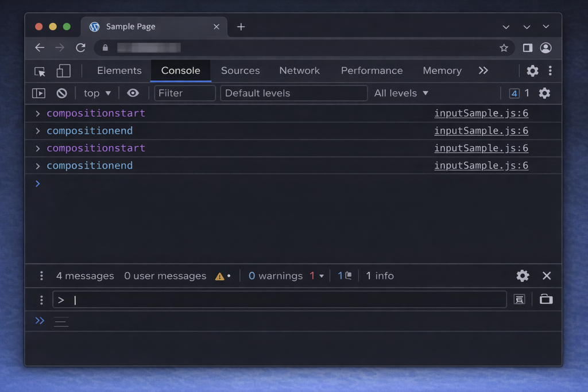The image size is (588, 392).
Task: Switch to the Network tab
Action: [x=299, y=70]
